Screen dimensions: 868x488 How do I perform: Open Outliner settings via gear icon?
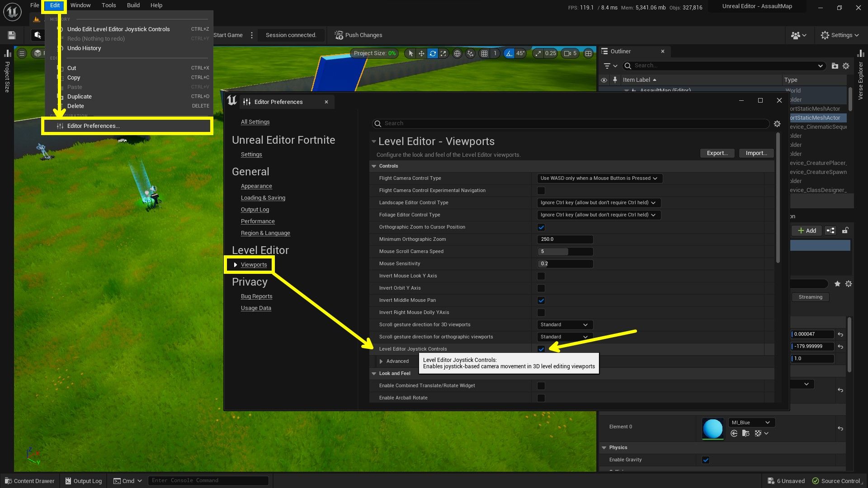846,66
